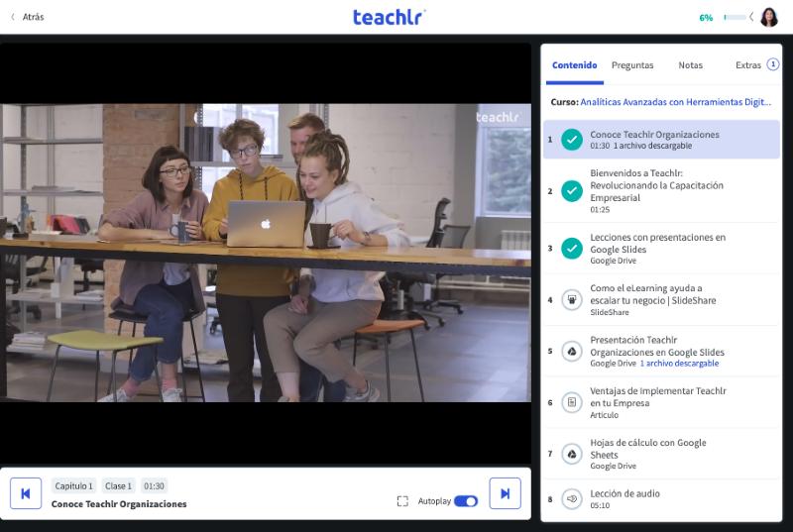Toggle completed check for Bienvenidos a Teachlr
This screenshot has height=532, width=793.
(x=572, y=191)
